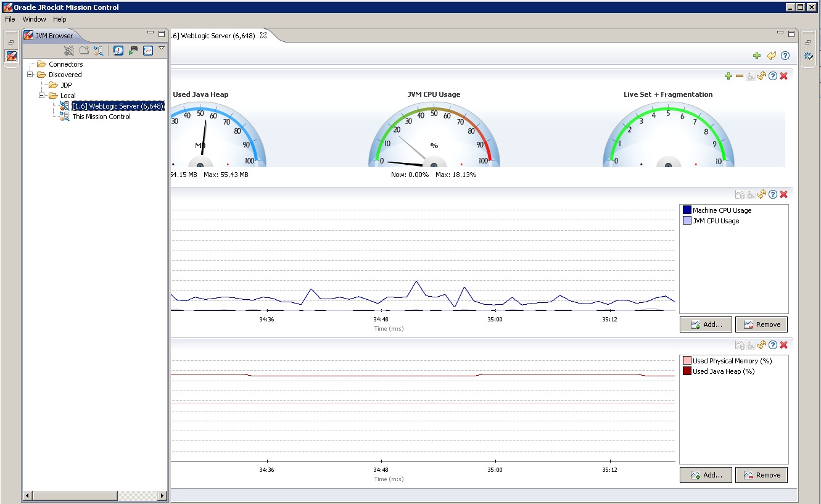The height and width of the screenshot is (504, 821).
Task: Click the yellow reset arrow icon on tab toolbar
Action: click(771, 56)
